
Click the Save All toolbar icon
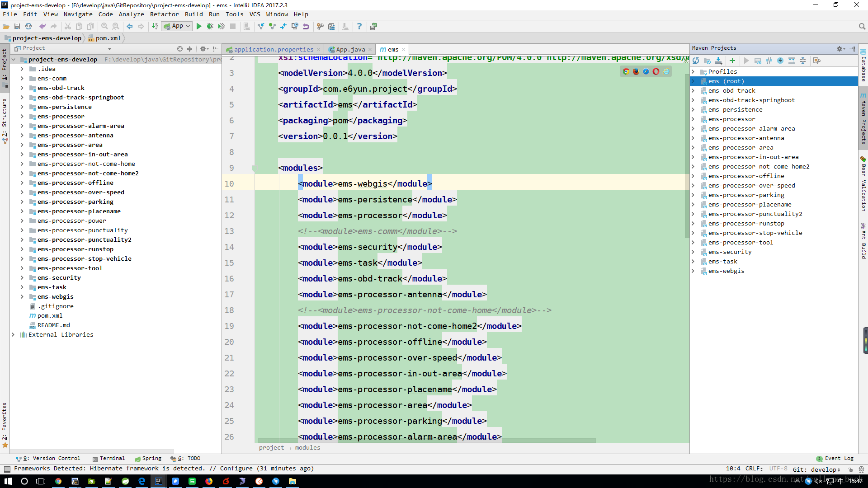17,26
